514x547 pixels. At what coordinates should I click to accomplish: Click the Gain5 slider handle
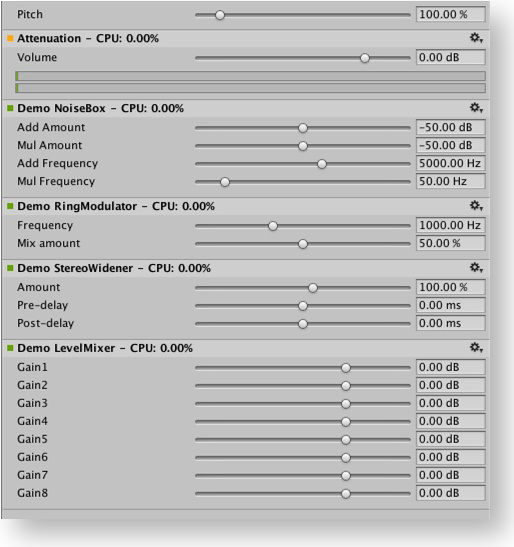[x=346, y=440]
